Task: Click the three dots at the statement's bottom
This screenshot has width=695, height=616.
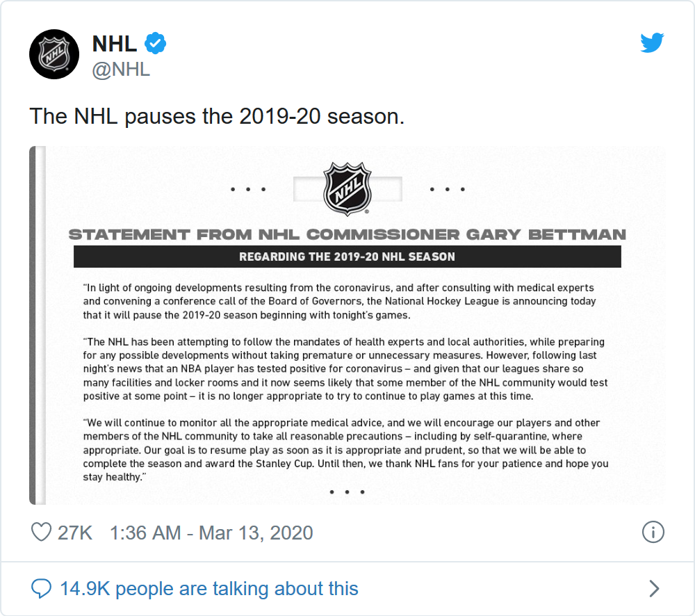Action: tap(347, 492)
